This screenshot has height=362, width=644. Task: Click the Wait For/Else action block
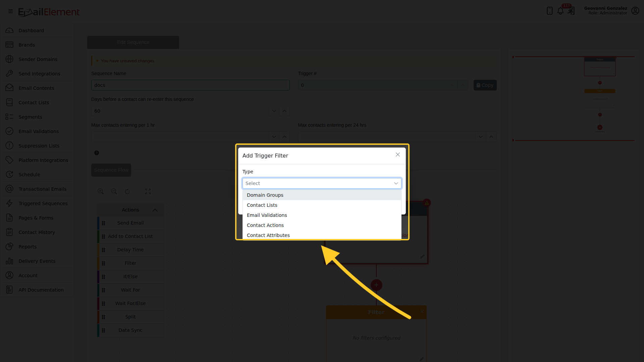[x=130, y=303]
